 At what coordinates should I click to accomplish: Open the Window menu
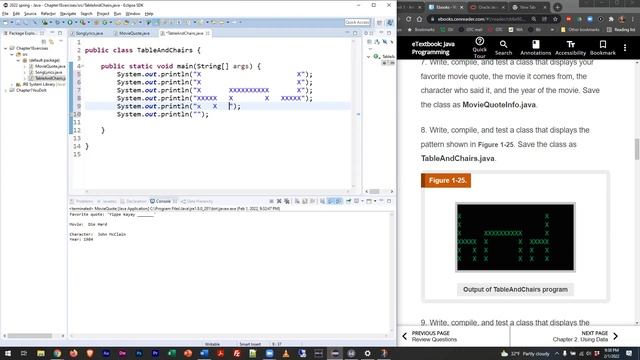point(133,13)
